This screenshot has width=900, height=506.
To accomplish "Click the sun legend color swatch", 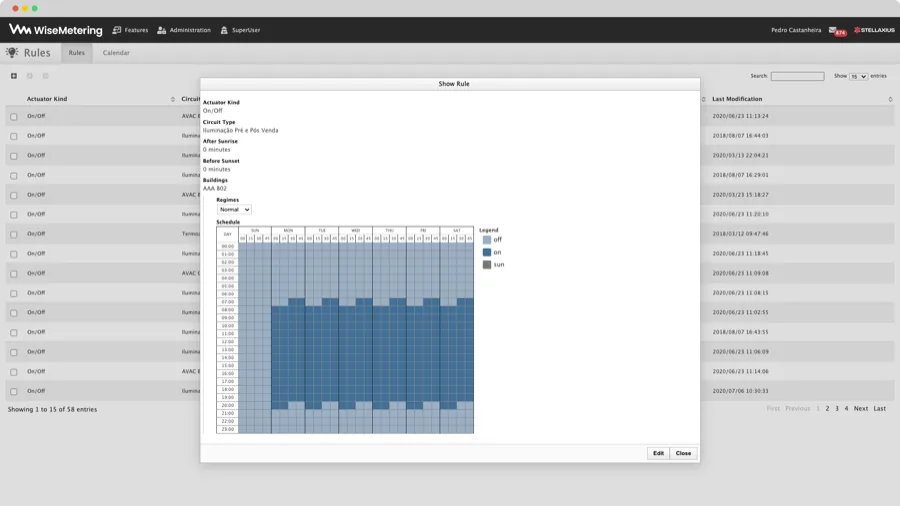I will [487, 264].
